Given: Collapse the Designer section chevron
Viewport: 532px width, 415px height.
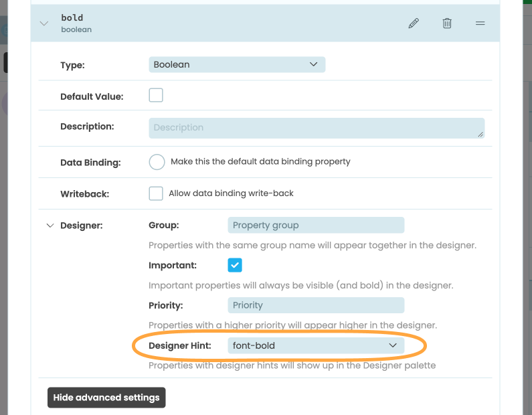Looking at the screenshot, I should tap(50, 226).
